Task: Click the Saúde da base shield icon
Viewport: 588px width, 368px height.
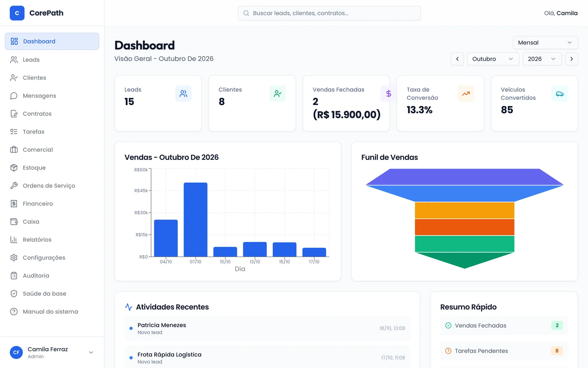Action: pos(14,294)
